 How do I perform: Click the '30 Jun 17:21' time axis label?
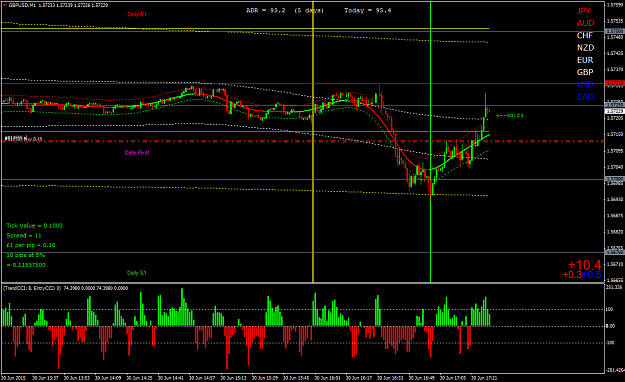click(x=484, y=378)
